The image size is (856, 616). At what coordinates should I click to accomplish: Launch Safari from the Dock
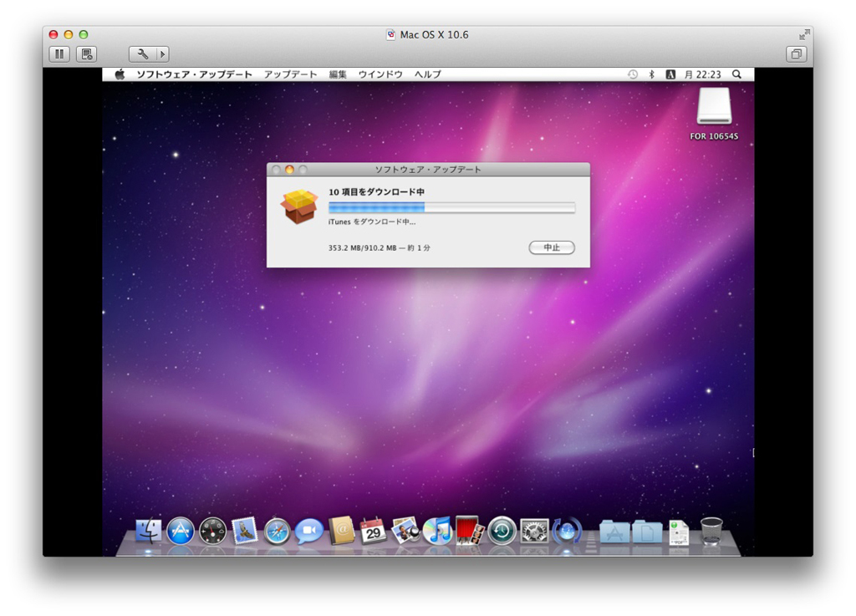pyautogui.click(x=277, y=531)
